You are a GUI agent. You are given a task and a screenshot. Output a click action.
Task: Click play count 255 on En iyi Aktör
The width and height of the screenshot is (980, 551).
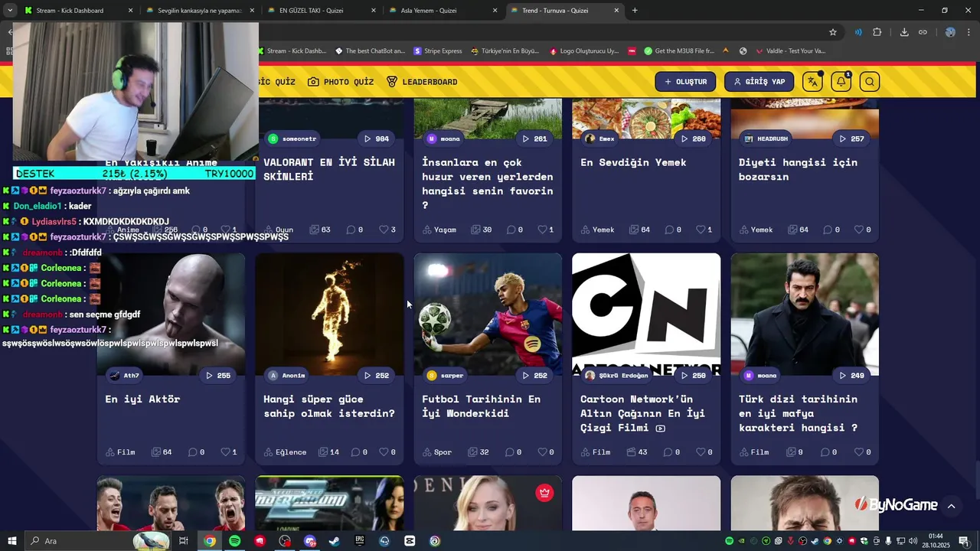pos(217,376)
